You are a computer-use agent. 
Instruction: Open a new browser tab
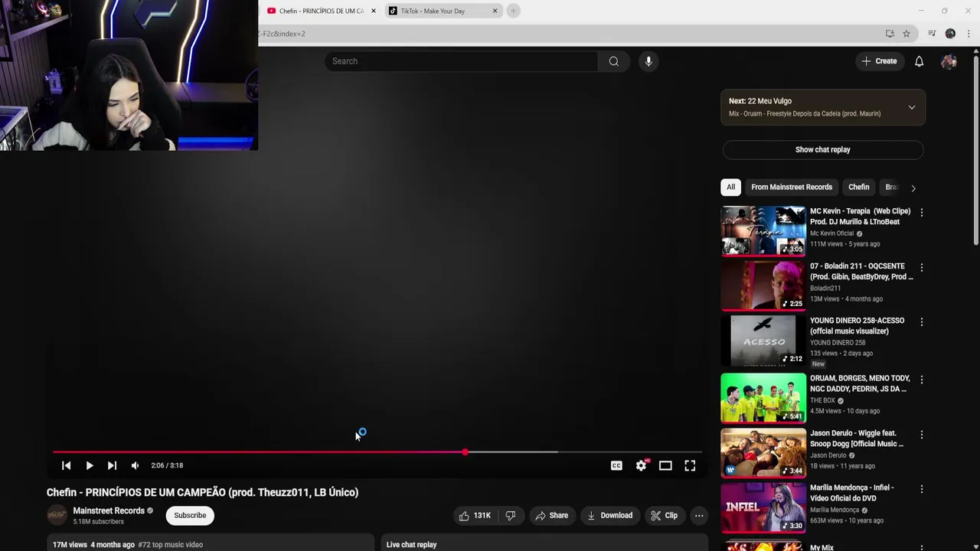click(514, 11)
